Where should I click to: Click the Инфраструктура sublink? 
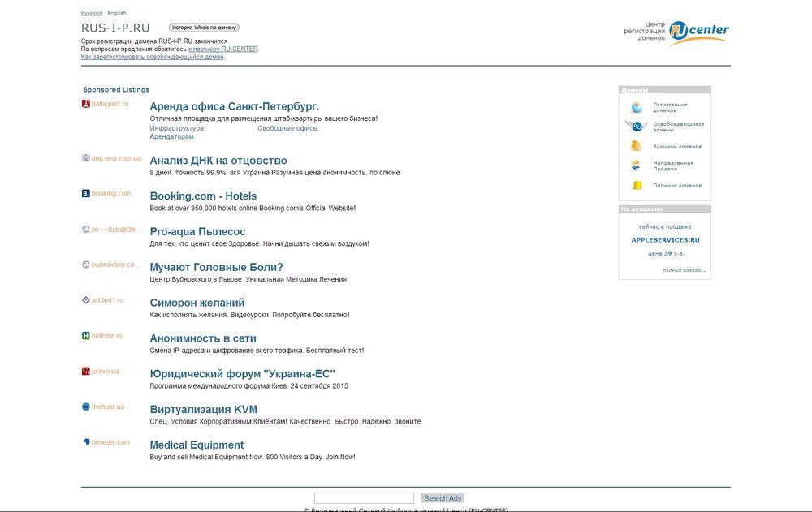pyautogui.click(x=177, y=128)
